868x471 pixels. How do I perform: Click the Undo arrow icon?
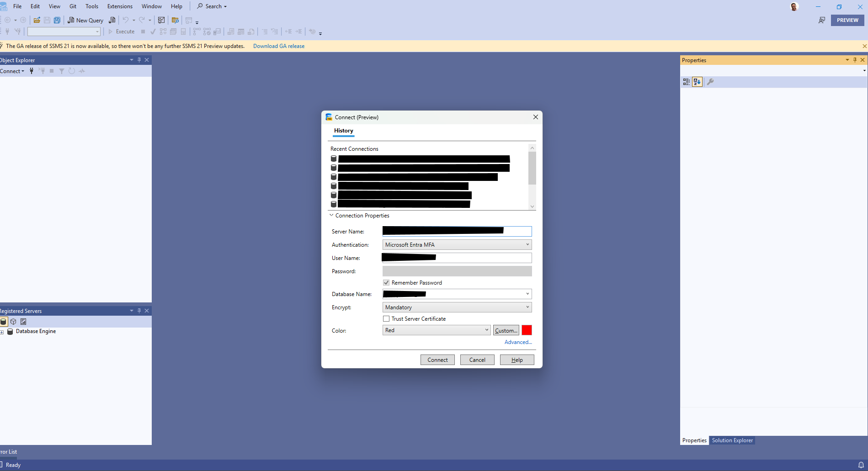(125, 20)
